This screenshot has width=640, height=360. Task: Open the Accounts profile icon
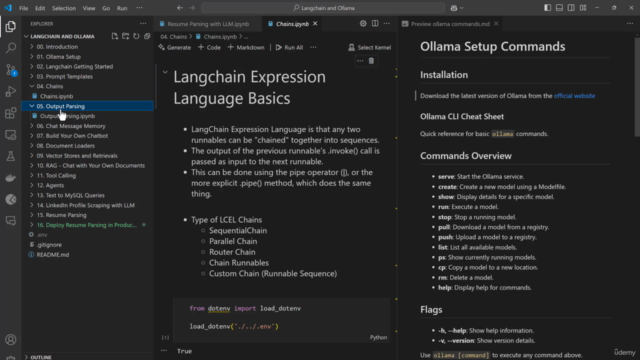tap(11, 340)
